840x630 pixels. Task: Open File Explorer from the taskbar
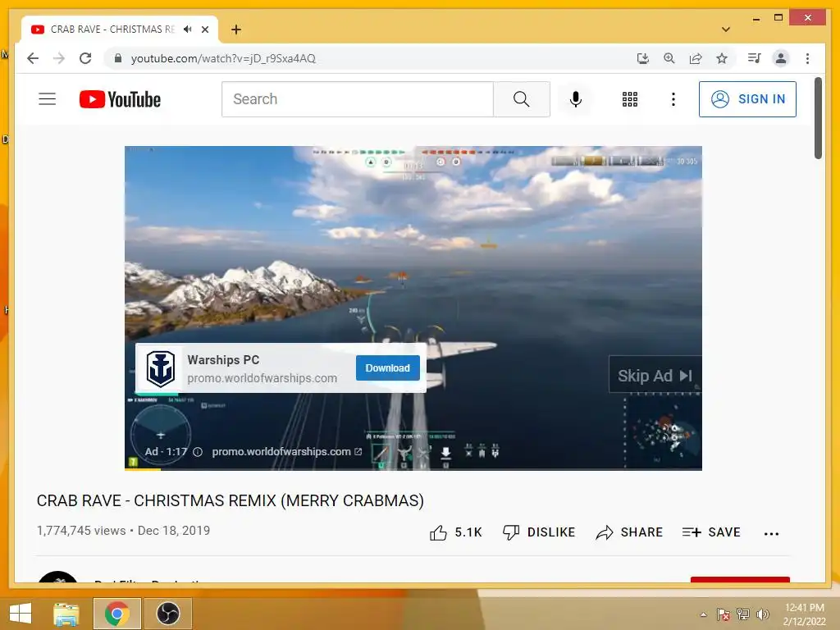coord(66,614)
